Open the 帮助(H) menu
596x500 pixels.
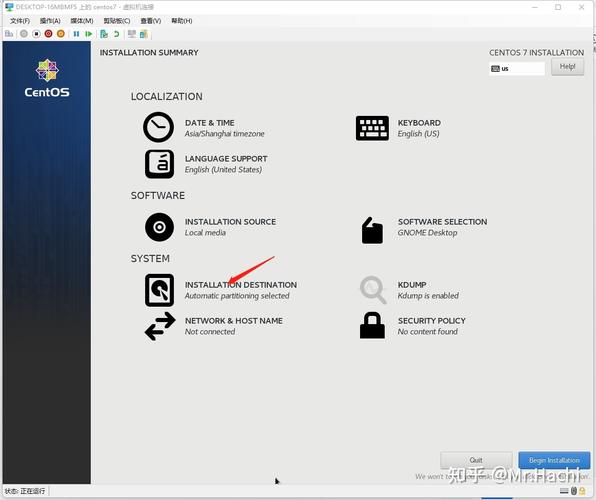pyautogui.click(x=182, y=21)
